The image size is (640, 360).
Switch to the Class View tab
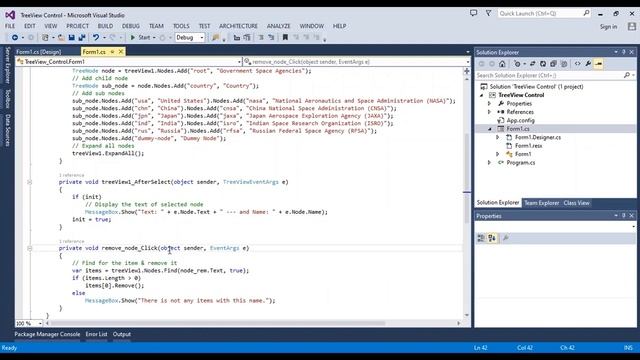(576, 203)
